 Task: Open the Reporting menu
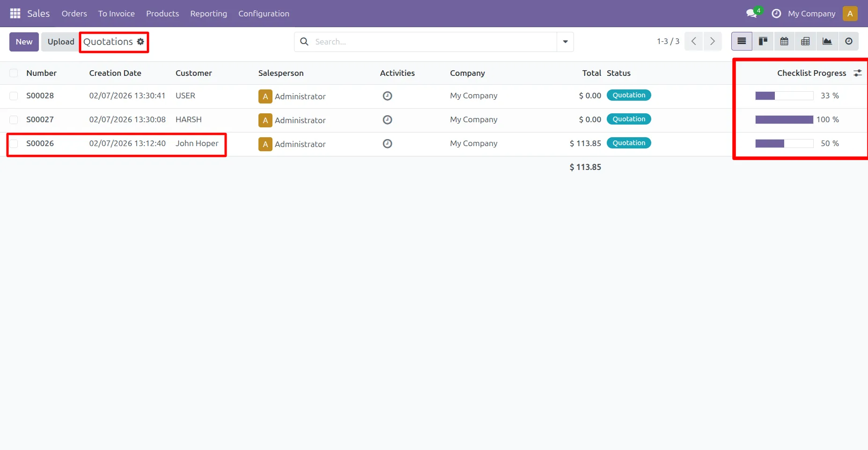point(208,14)
